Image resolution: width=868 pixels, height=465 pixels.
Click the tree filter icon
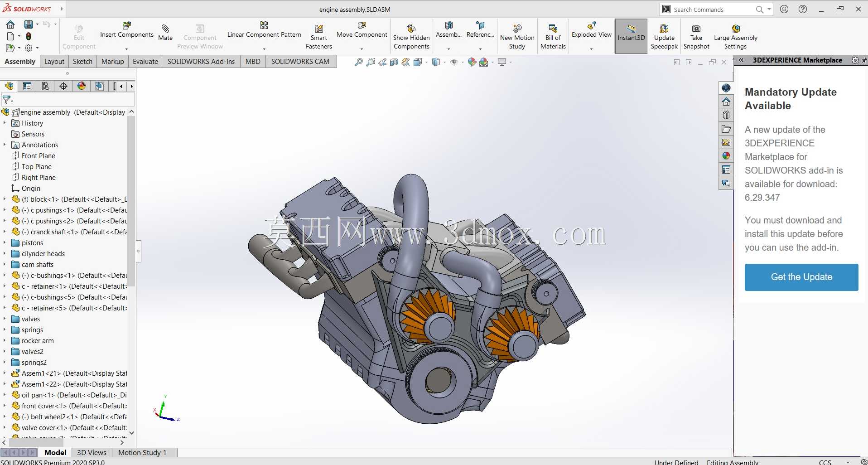pyautogui.click(x=7, y=99)
